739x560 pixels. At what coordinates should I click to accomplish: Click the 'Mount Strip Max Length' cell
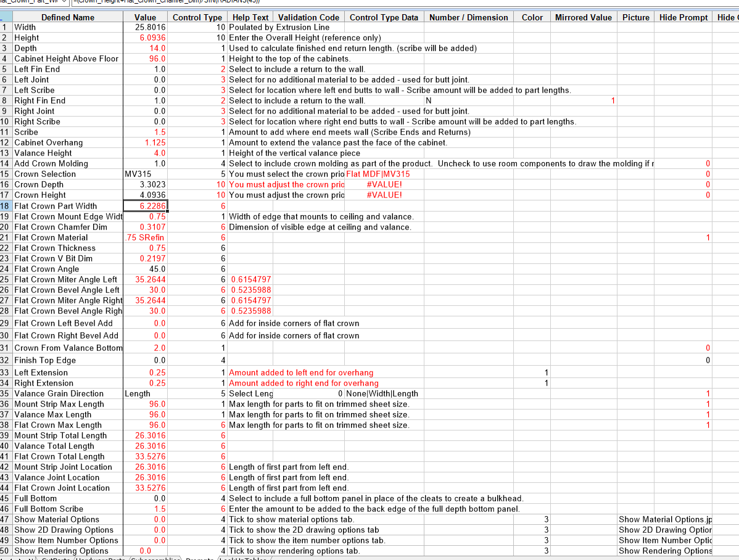[67, 404]
